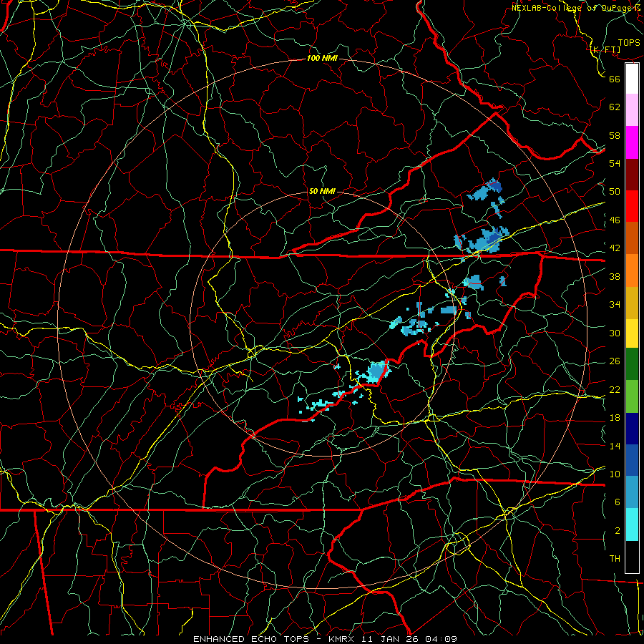
Task: Click the "04:09" time stamp
Action: pyautogui.click(x=442, y=639)
